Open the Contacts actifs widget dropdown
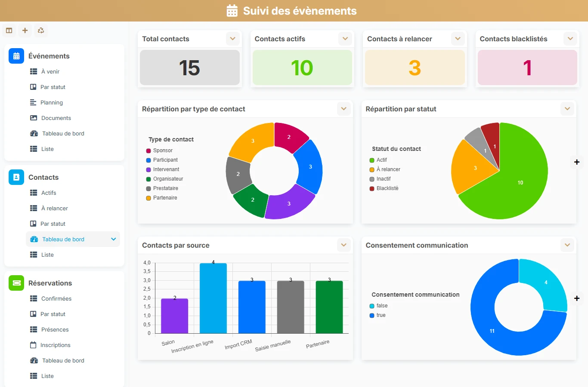 point(345,39)
